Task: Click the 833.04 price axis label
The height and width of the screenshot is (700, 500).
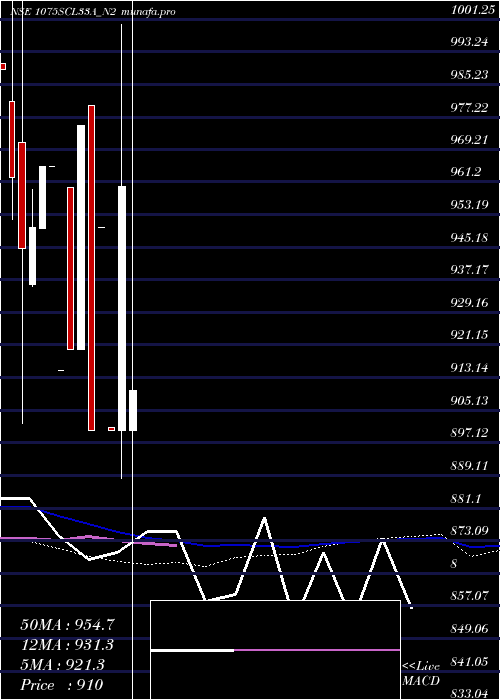Action: click(x=469, y=693)
